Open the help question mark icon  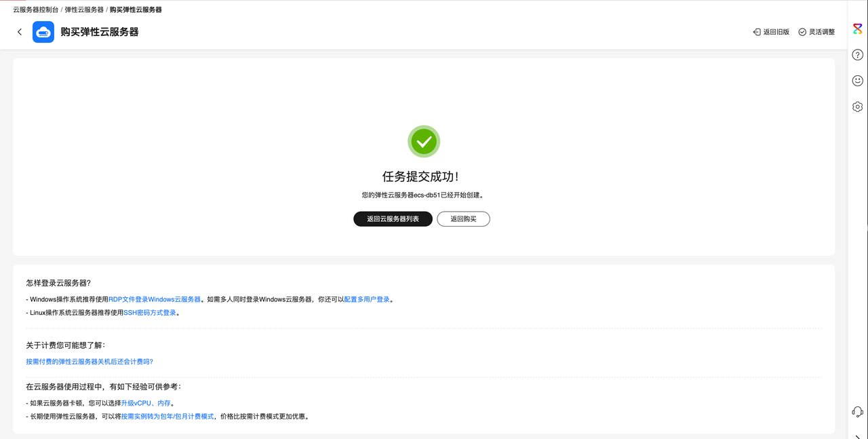[858, 55]
